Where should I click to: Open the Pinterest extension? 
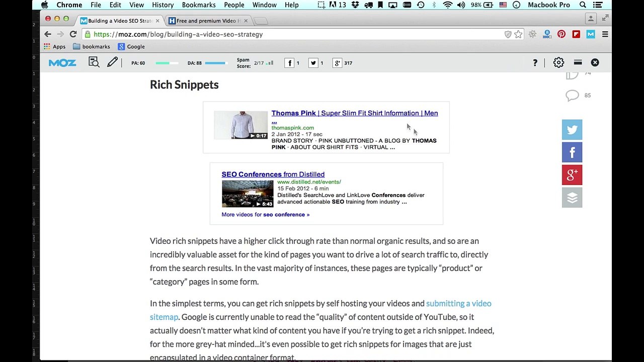click(x=561, y=34)
